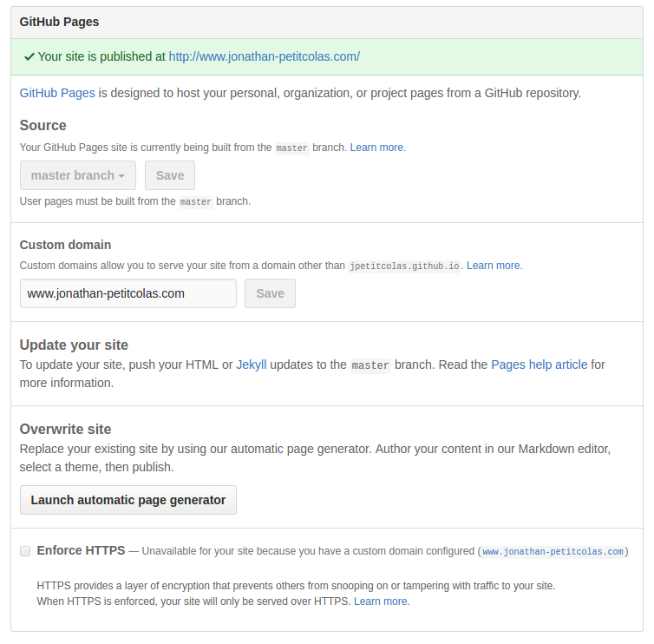654x644 pixels.
Task: Open the Pages help article link
Action: click(540, 365)
